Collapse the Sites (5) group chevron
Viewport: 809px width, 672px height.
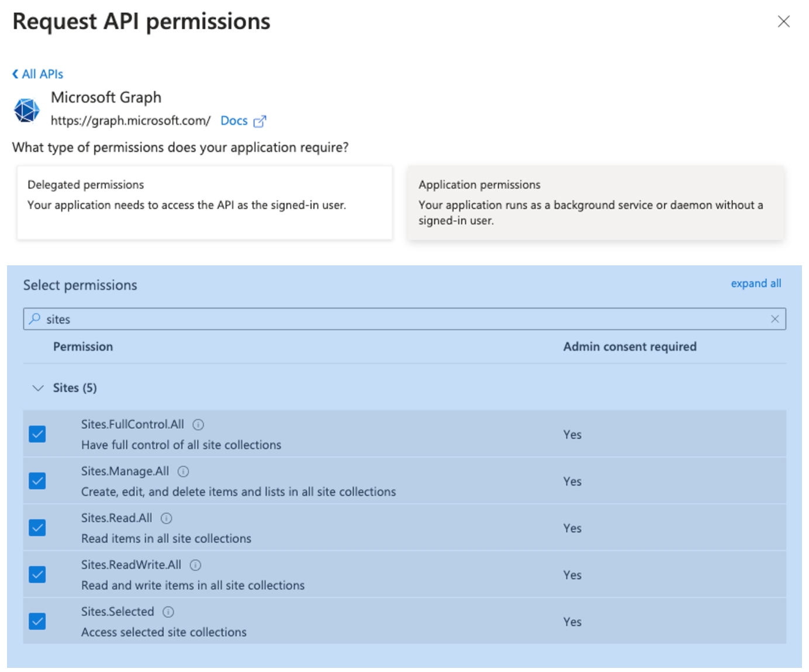38,388
